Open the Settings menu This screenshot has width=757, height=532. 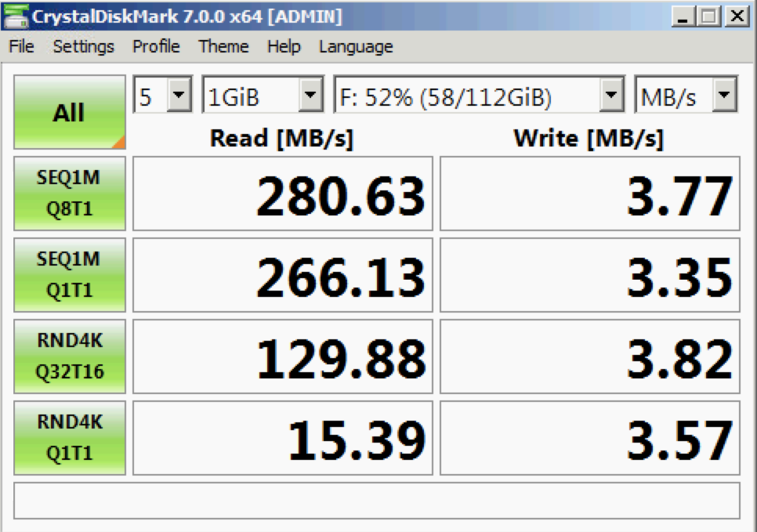point(84,46)
